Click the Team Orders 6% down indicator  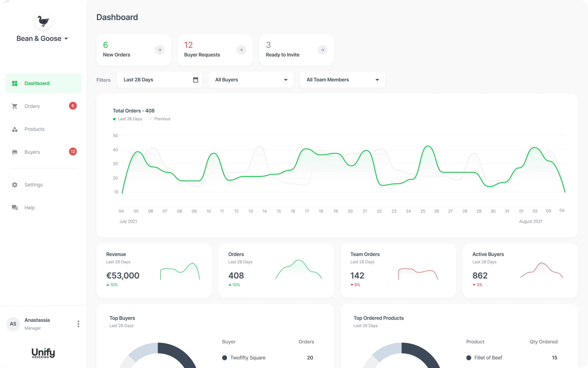355,285
